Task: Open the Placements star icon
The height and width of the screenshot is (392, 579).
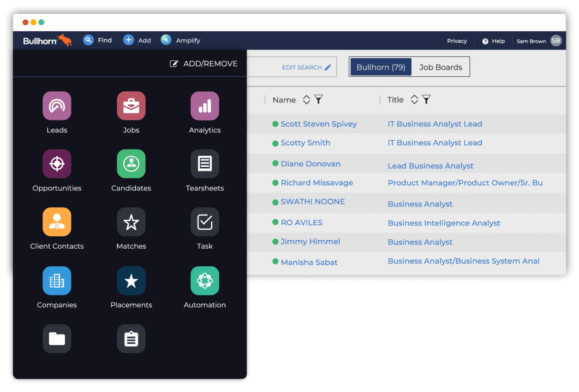Action: tap(131, 281)
